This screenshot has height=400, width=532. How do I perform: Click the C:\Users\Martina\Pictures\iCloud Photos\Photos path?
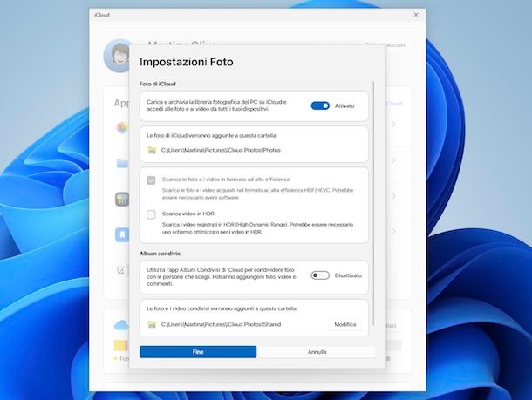(221, 150)
